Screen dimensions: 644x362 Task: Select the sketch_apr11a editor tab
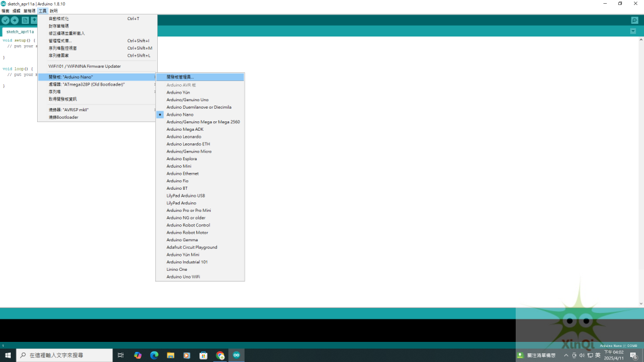20,31
